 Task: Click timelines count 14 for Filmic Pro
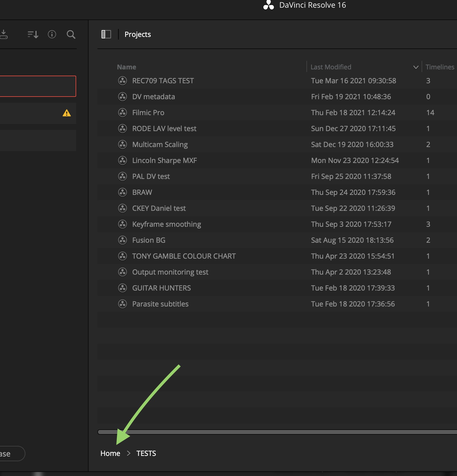430,113
